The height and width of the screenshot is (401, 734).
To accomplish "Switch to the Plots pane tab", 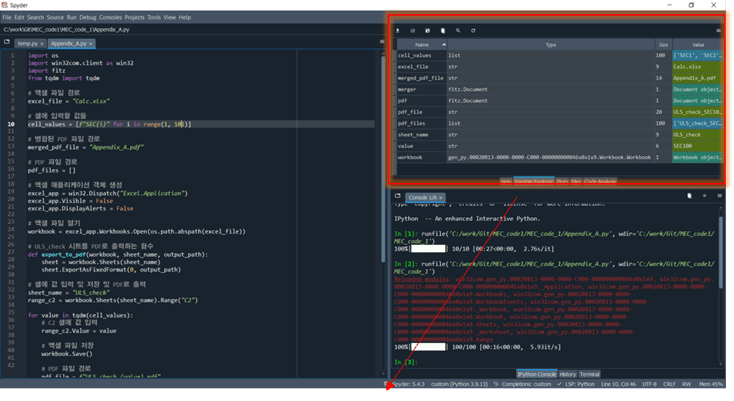I will click(x=562, y=181).
